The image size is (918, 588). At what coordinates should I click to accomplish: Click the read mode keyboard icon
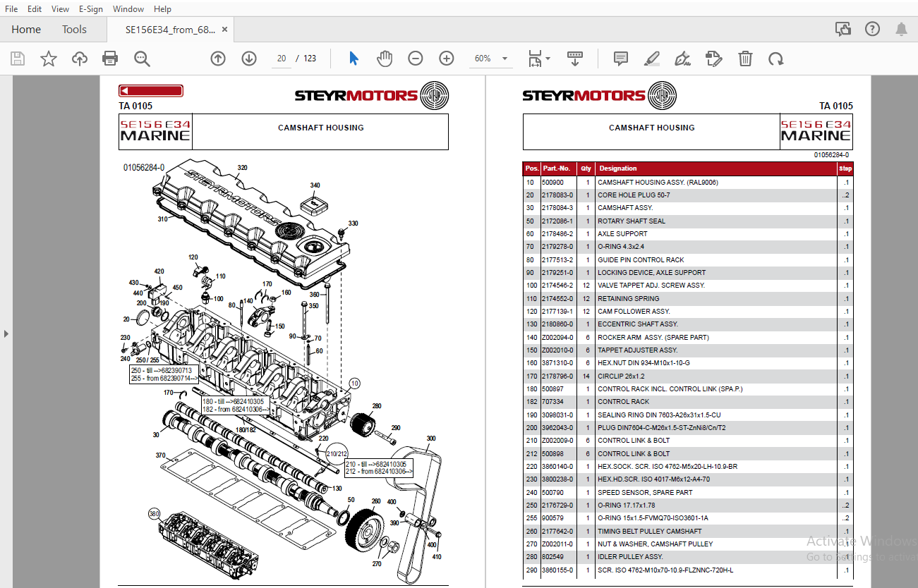click(575, 59)
